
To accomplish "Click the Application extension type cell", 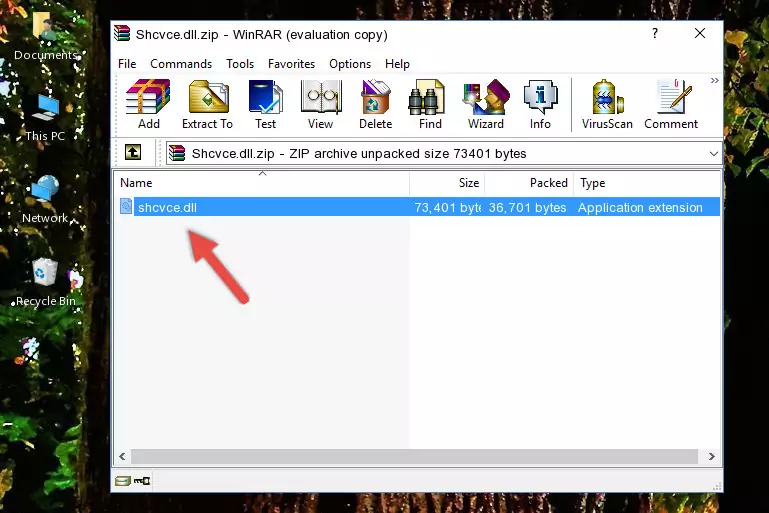I will (x=640, y=207).
